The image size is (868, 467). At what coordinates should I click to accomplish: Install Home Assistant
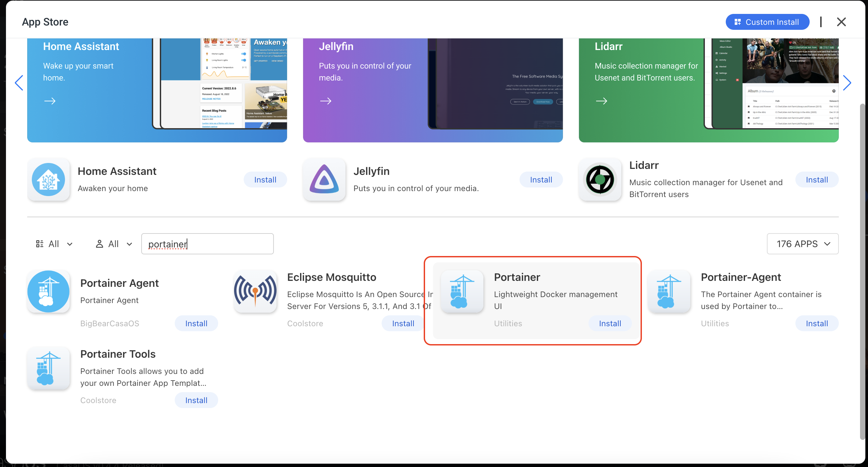coord(265,180)
